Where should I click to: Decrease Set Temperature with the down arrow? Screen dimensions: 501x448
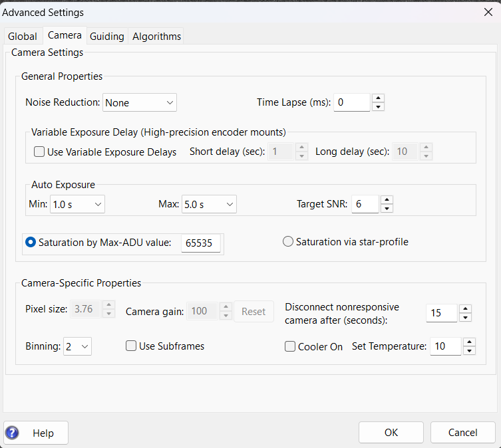coord(469,350)
